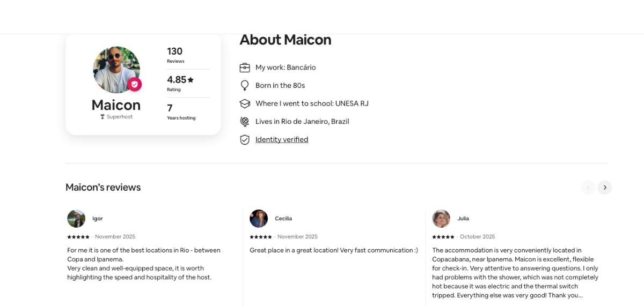This screenshot has width=644, height=306.
Task: Show next reviews with right arrow
Action: (605, 188)
